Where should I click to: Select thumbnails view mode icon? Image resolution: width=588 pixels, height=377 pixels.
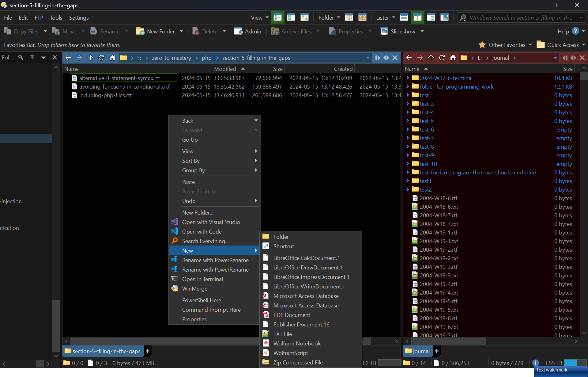click(305, 17)
